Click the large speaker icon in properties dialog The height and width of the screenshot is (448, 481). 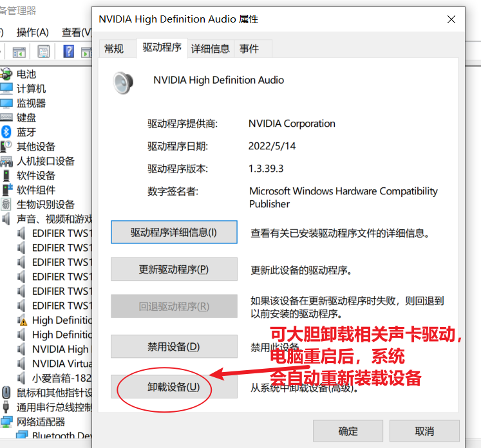coord(124,82)
